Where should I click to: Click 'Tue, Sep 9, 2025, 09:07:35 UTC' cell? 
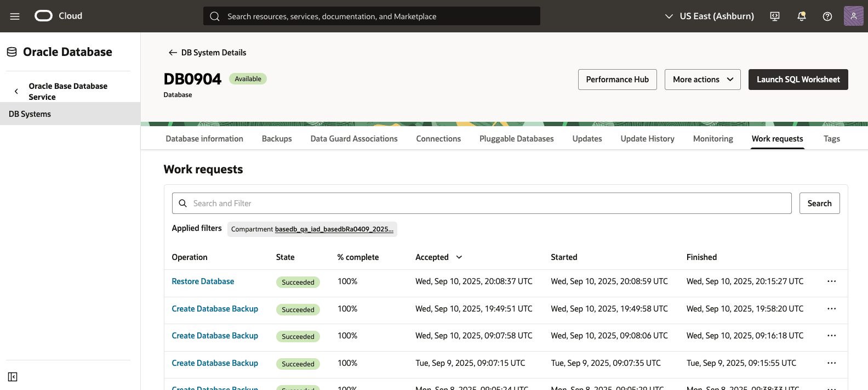(x=606, y=363)
